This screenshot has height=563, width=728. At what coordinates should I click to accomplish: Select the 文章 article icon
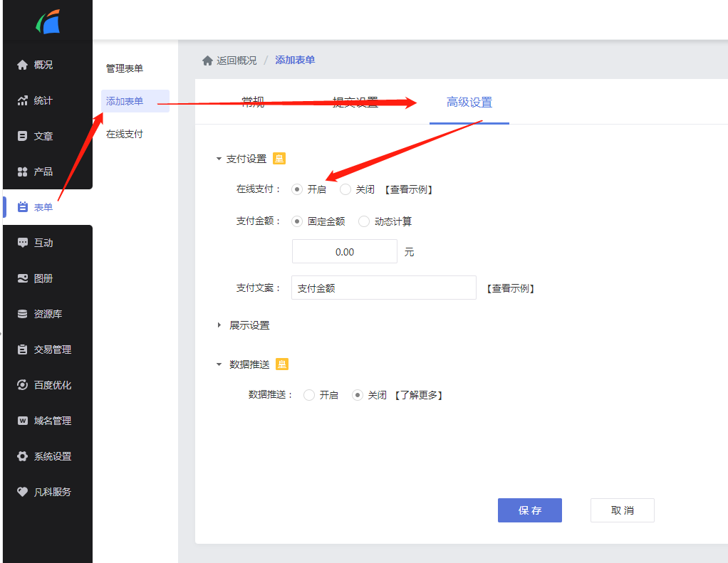click(22, 136)
